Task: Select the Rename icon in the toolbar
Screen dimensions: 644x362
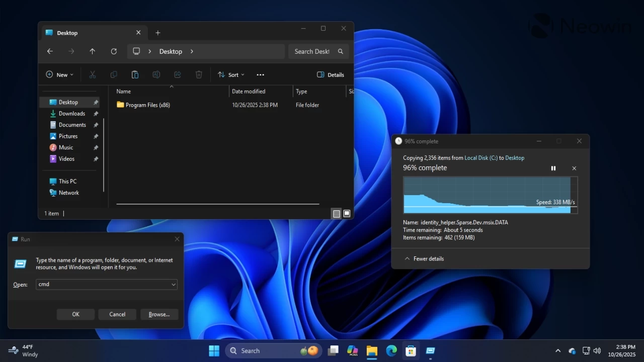Action: point(156,74)
